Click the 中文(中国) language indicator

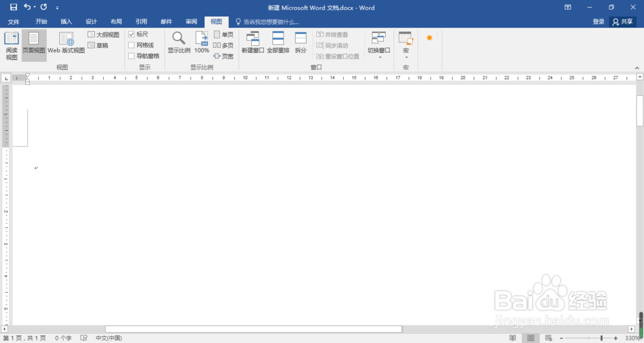(x=109, y=338)
